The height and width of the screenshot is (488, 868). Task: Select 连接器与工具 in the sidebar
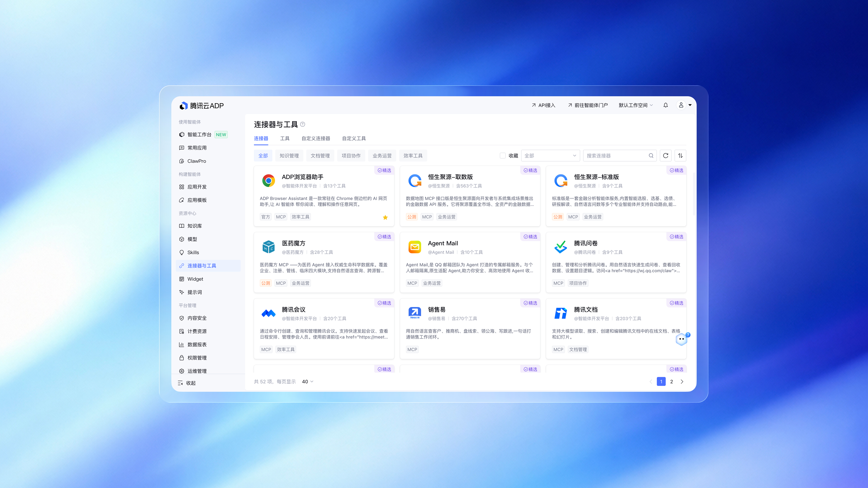(x=208, y=266)
